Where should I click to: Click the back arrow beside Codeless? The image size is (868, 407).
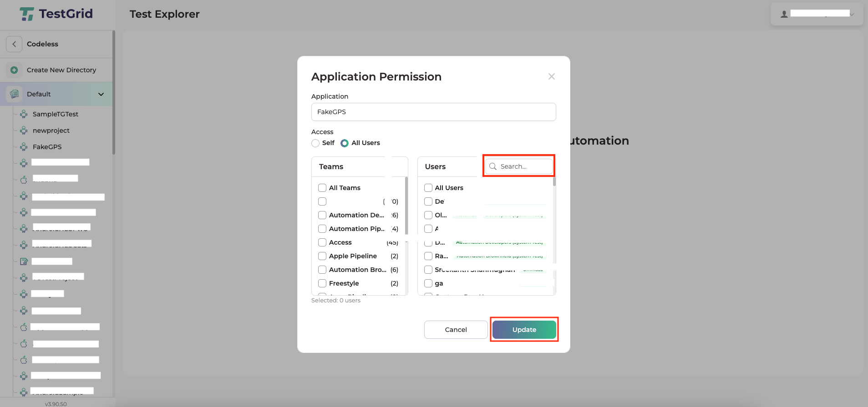[x=14, y=44]
